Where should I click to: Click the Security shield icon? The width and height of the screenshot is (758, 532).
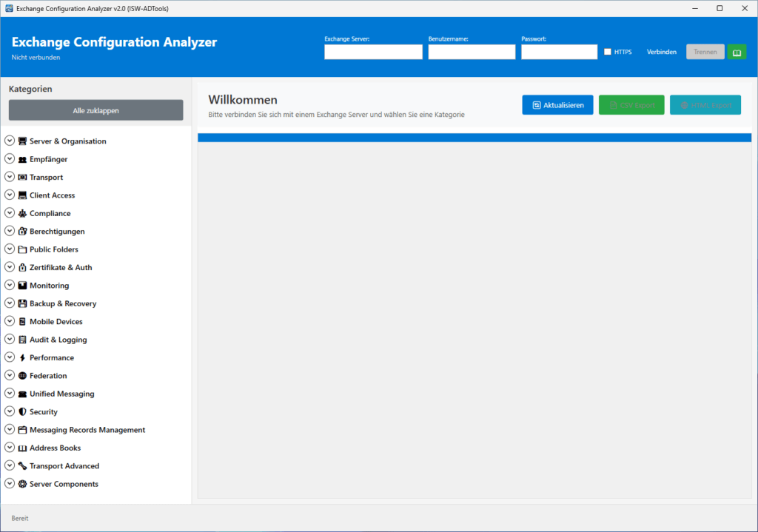click(22, 411)
